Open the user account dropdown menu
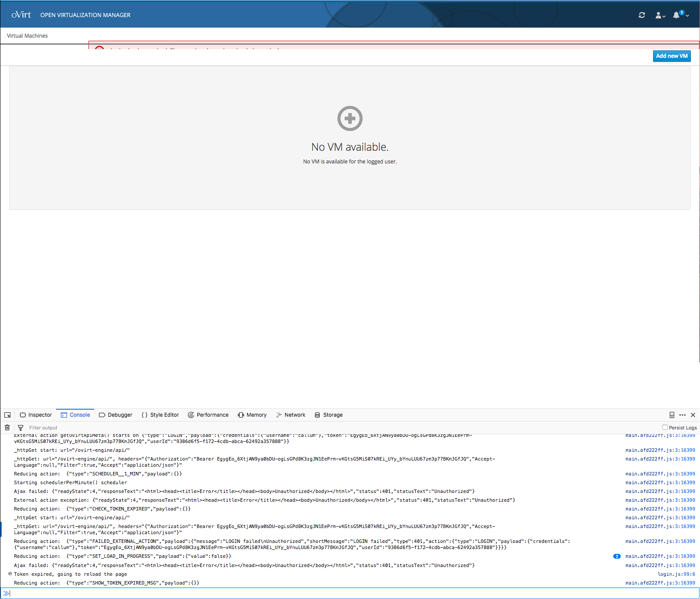 660,15
